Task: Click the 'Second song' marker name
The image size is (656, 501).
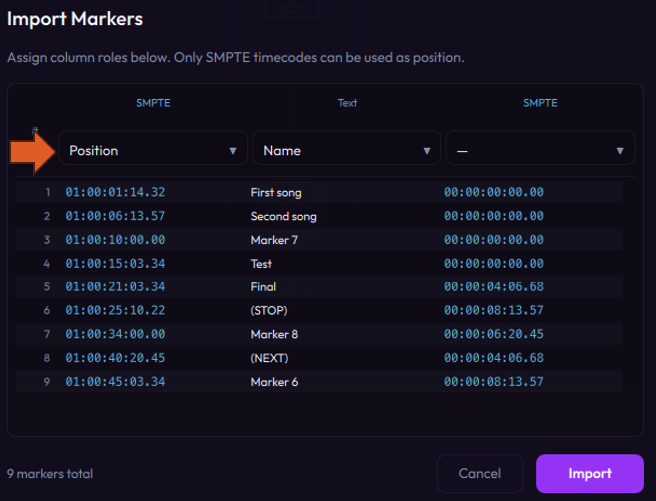Action: [x=283, y=216]
